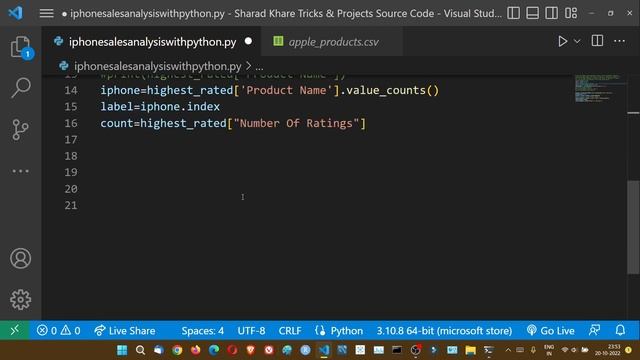Click line number 21 in gutter
Screen dimensions: 640x360
[x=71, y=205]
